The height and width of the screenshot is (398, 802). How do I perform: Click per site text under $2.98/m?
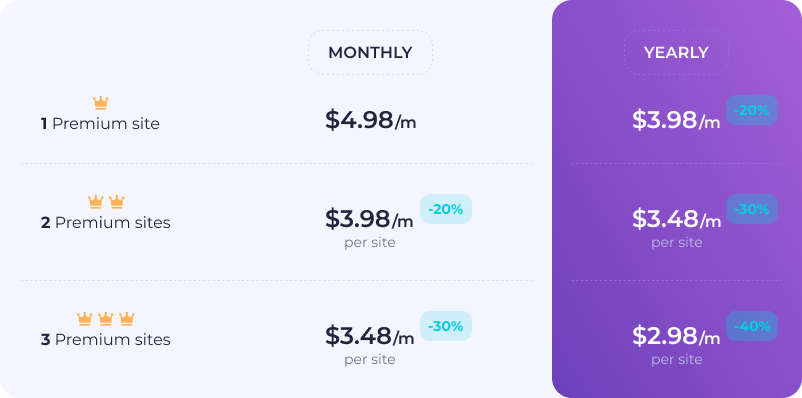tap(676, 360)
